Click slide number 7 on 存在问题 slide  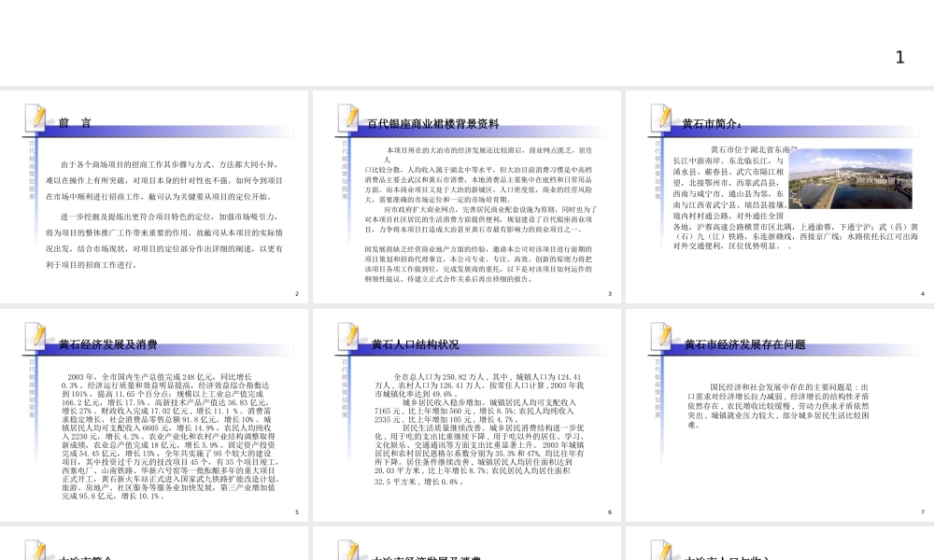point(923,512)
